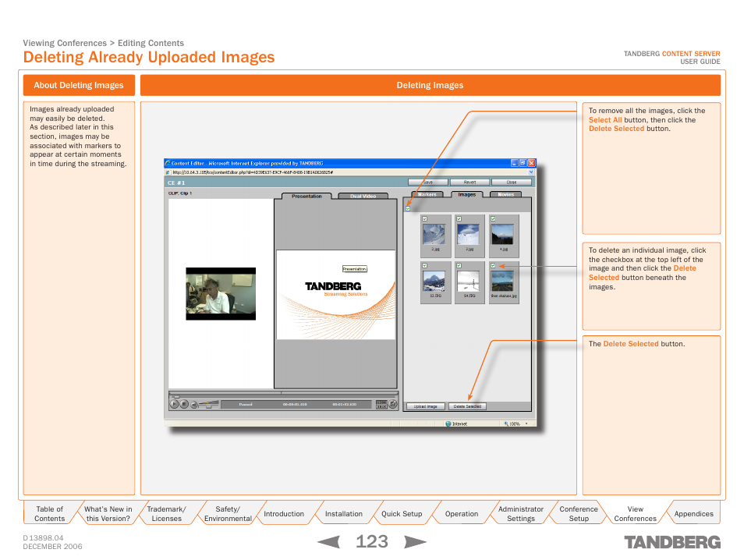The image size is (744, 560).
Task: Click the video preview of the speaker
Action: click(221, 294)
